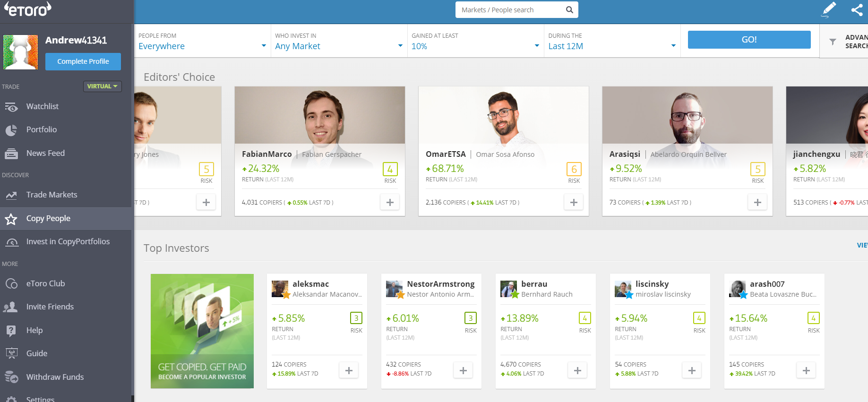
Task: Open aleksmac investor name
Action: click(x=310, y=284)
